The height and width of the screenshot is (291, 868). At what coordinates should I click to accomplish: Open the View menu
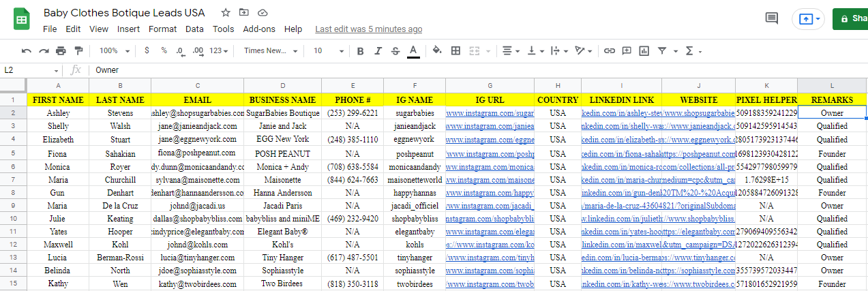(x=99, y=29)
